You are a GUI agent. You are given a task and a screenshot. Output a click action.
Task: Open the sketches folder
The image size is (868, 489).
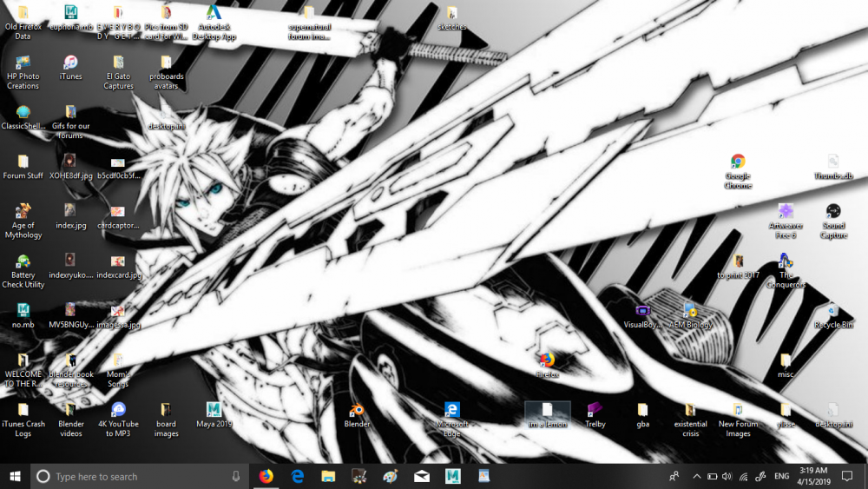coord(451,18)
